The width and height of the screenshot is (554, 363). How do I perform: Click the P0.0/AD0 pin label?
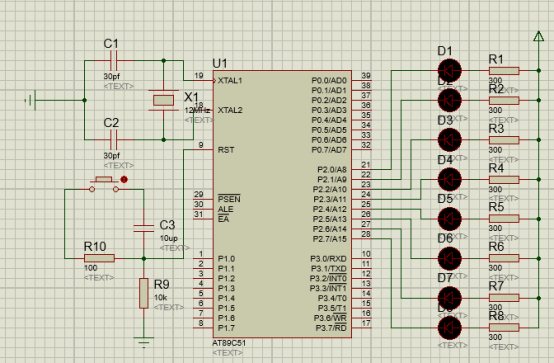tap(329, 81)
